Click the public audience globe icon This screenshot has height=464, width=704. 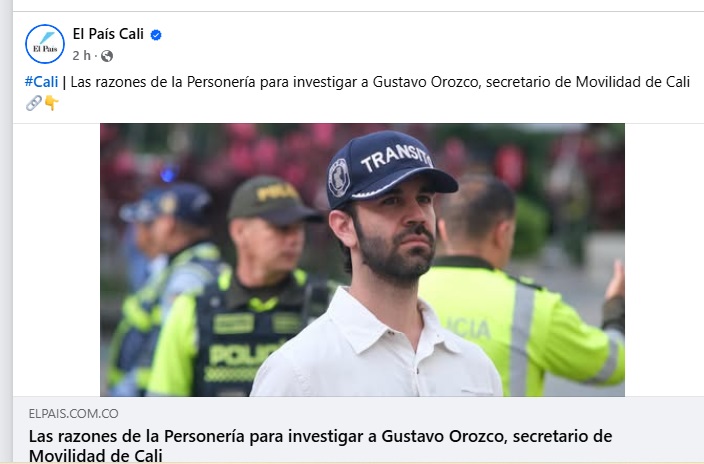pyautogui.click(x=107, y=56)
